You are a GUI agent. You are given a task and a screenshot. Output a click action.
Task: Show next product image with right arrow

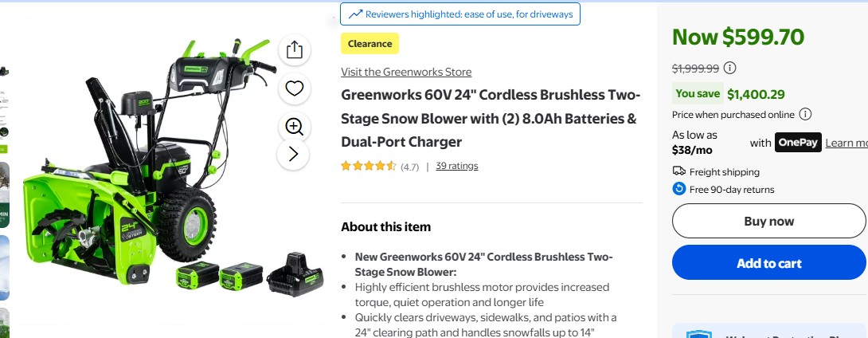[x=293, y=154]
